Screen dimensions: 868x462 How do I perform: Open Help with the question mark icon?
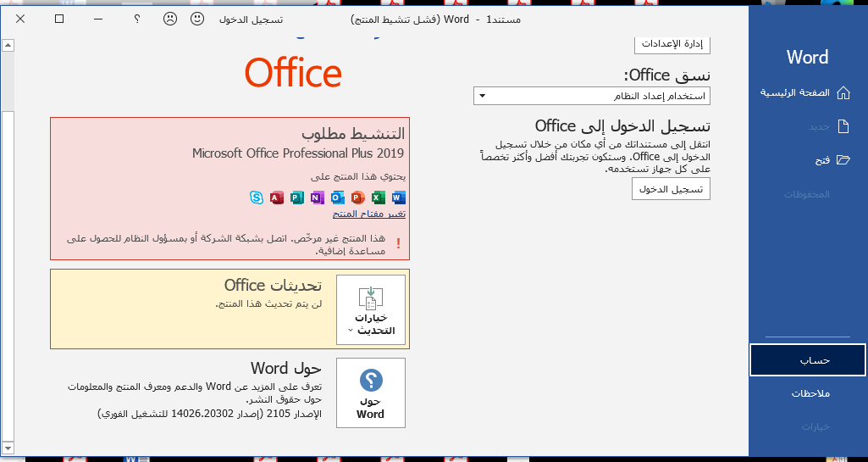136,19
